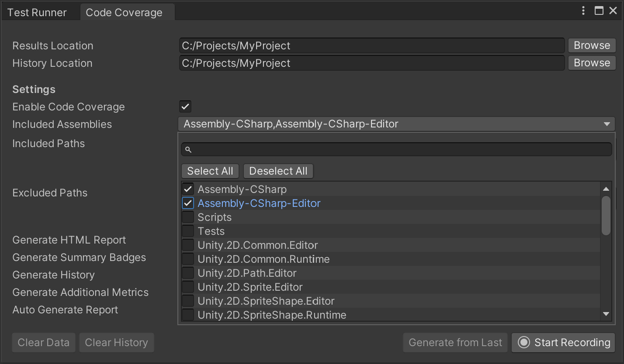Browse for the Results Location folder
The image size is (624, 364).
click(591, 45)
